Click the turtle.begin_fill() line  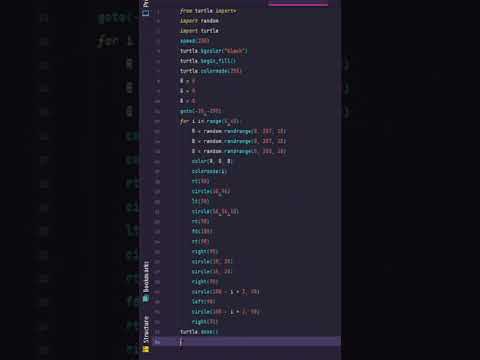pos(208,61)
